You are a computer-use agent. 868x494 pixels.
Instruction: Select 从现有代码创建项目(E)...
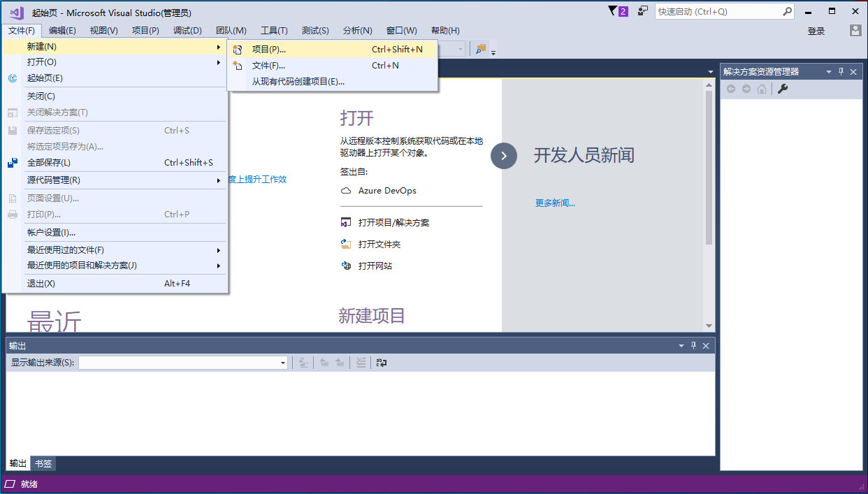click(333, 82)
